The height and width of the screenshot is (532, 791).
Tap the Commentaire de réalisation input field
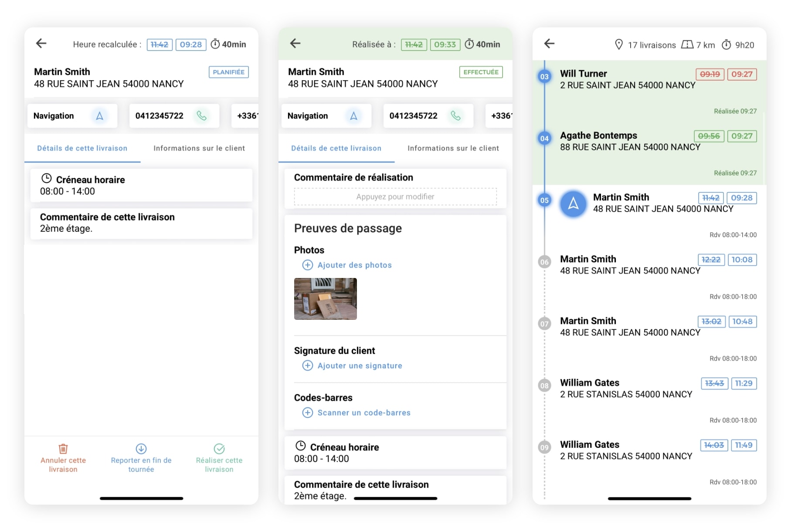click(x=395, y=197)
